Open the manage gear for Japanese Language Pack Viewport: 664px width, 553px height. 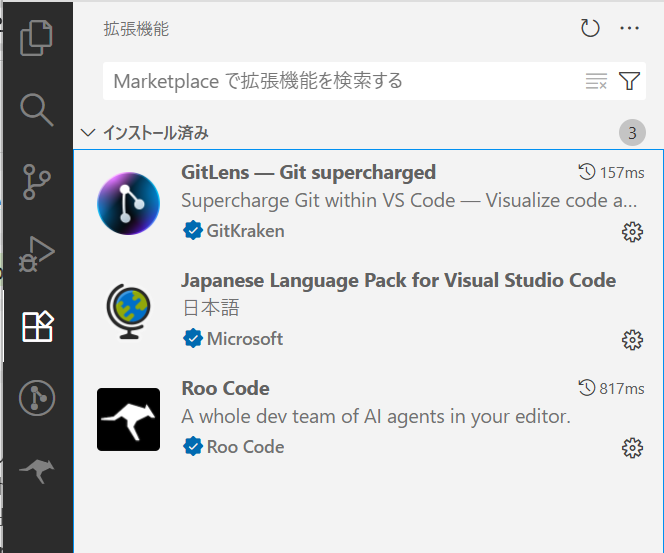pos(632,340)
